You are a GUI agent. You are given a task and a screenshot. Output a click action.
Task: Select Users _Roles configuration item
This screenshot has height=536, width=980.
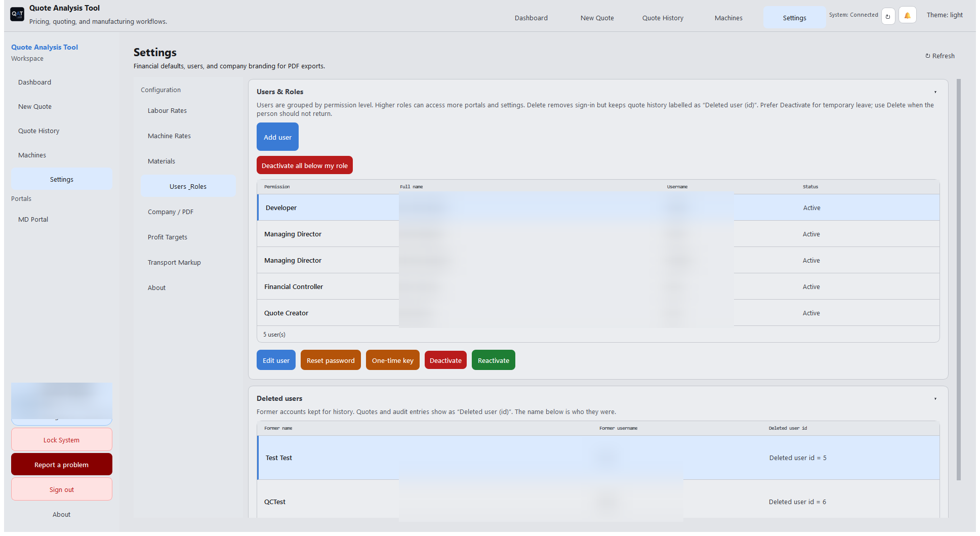click(188, 187)
